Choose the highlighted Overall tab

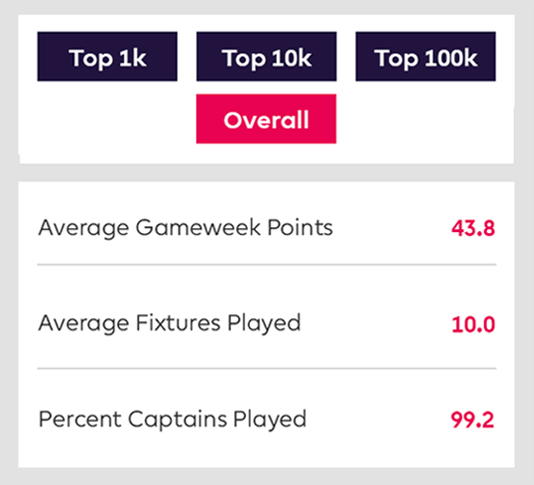point(266,119)
